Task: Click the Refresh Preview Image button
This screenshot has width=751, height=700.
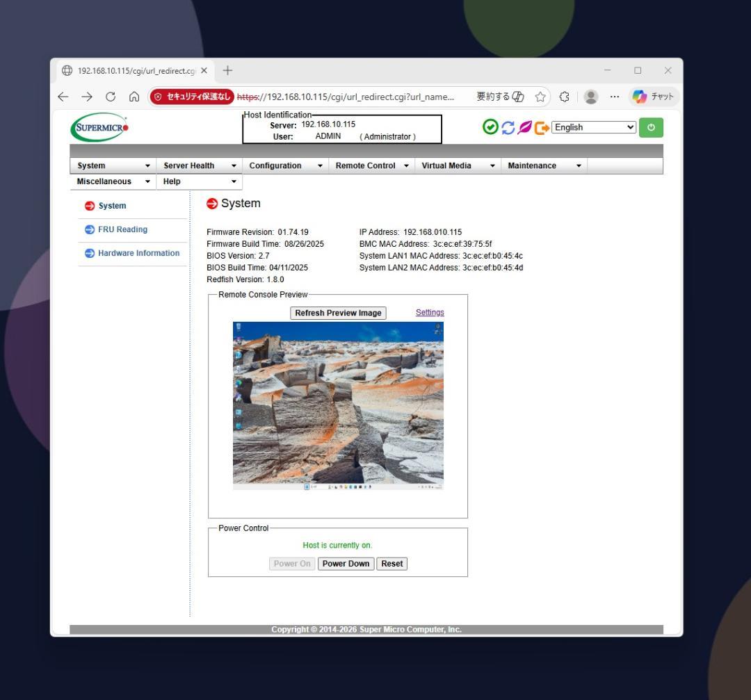Action: click(338, 313)
